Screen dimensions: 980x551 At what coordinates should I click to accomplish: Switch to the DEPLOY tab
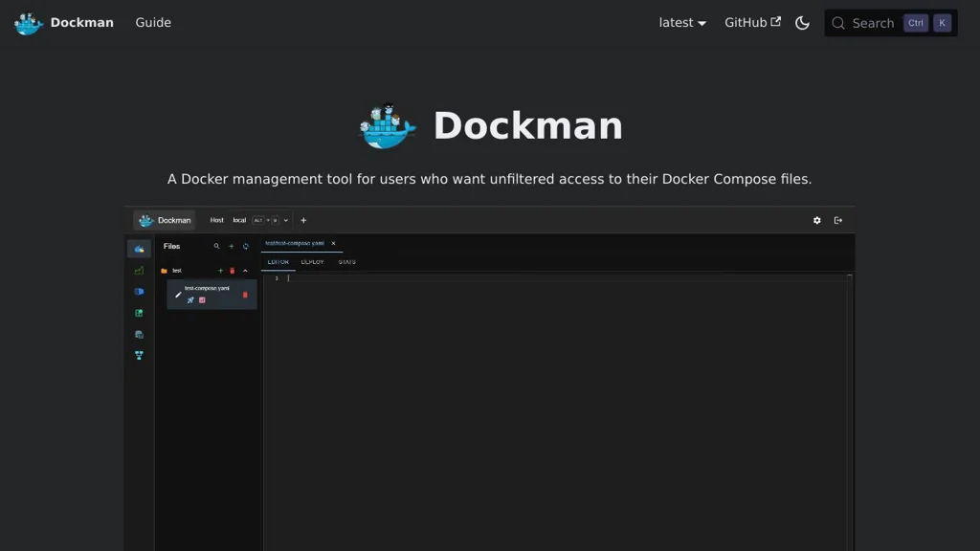[313, 262]
